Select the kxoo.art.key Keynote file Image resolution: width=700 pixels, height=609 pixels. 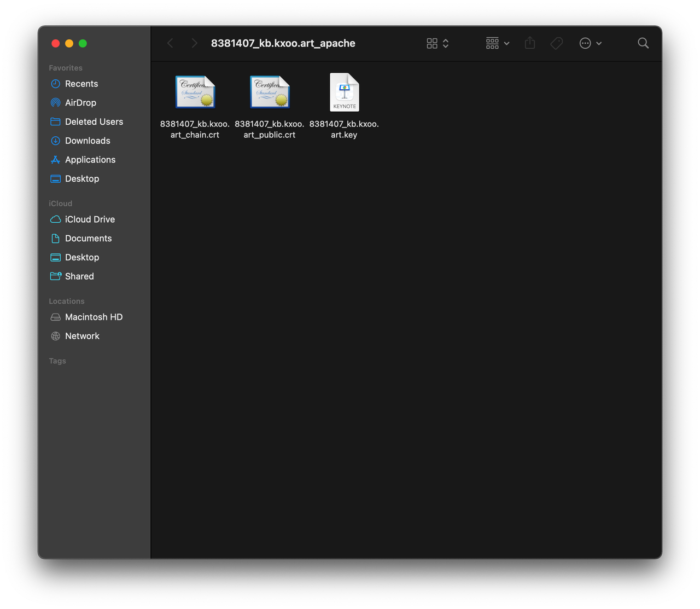click(x=344, y=92)
